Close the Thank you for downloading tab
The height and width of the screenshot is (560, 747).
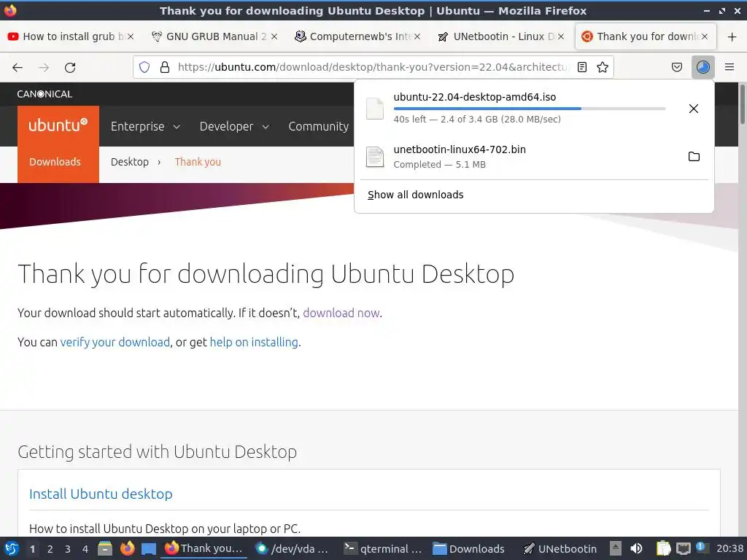(x=705, y=36)
